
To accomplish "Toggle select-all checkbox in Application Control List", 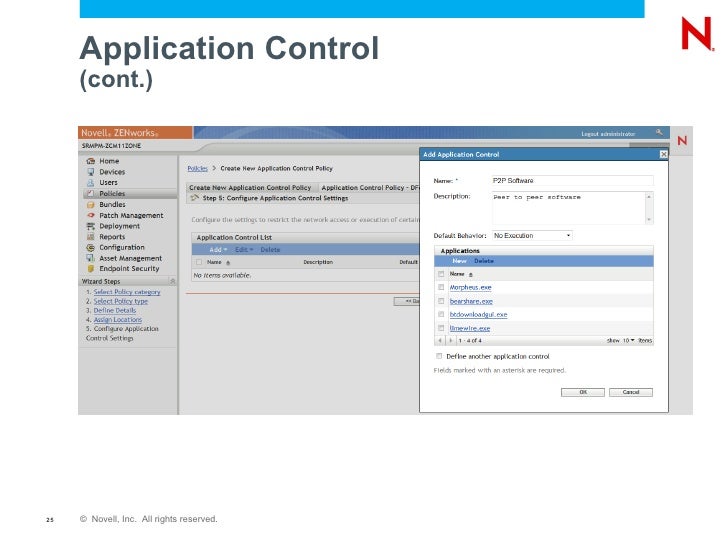I will coord(199,262).
